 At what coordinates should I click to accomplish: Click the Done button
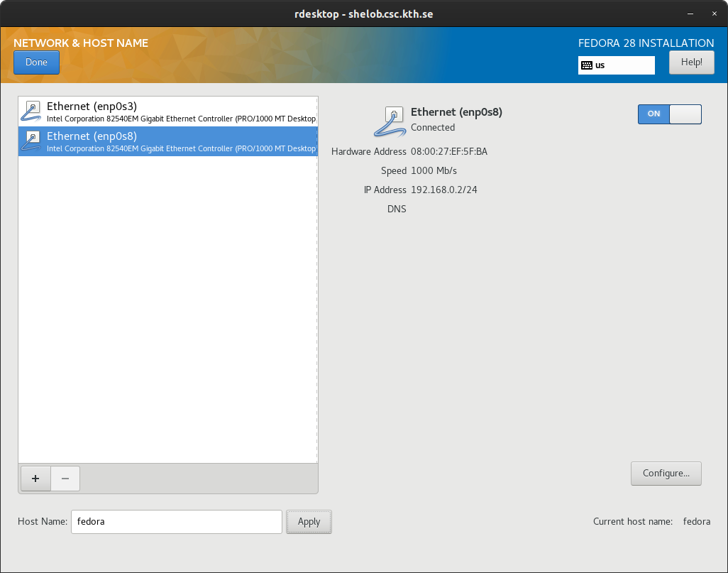pyautogui.click(x=36, y=62)
